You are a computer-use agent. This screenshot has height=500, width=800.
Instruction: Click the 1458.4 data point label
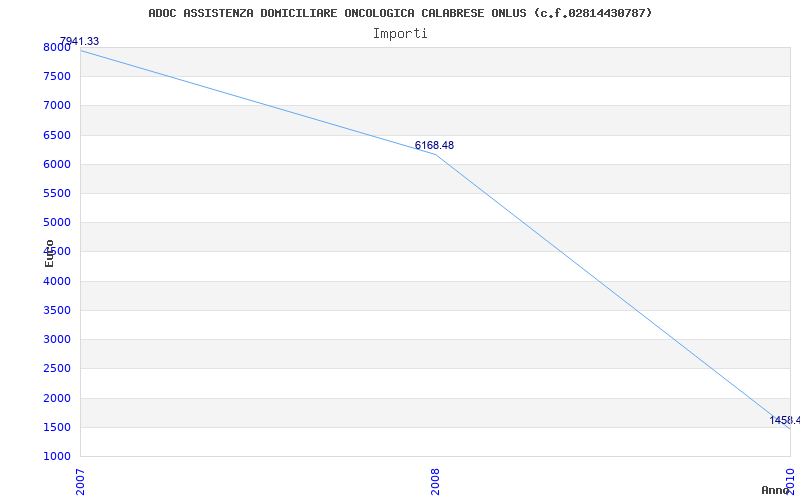click(785, 420)
